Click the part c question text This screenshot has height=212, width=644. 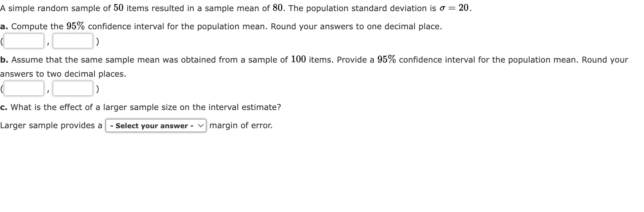click(x=140, y=107)
